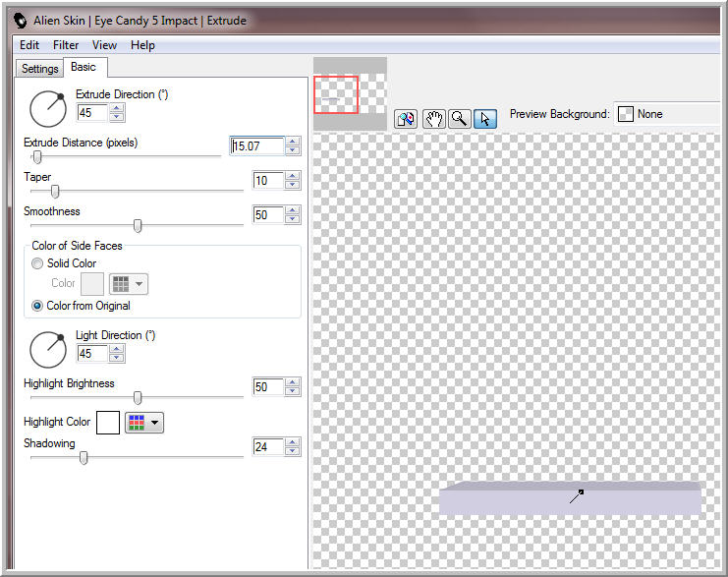The image size is (728, 577).
Task: Click the Extrude Direction dial
Action: [x=48, y=109]
